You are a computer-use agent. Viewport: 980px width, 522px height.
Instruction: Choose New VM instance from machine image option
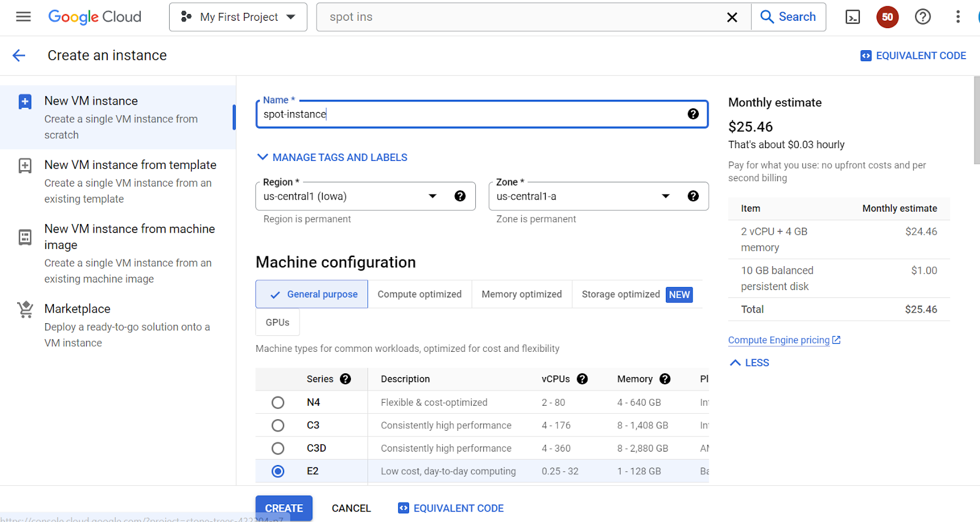118,253
